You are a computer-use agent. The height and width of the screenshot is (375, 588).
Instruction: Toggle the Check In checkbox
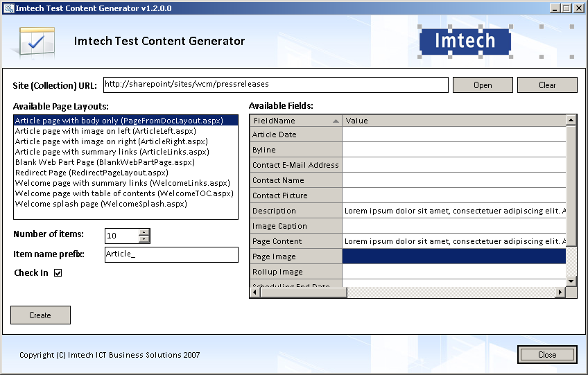[58, 272]
